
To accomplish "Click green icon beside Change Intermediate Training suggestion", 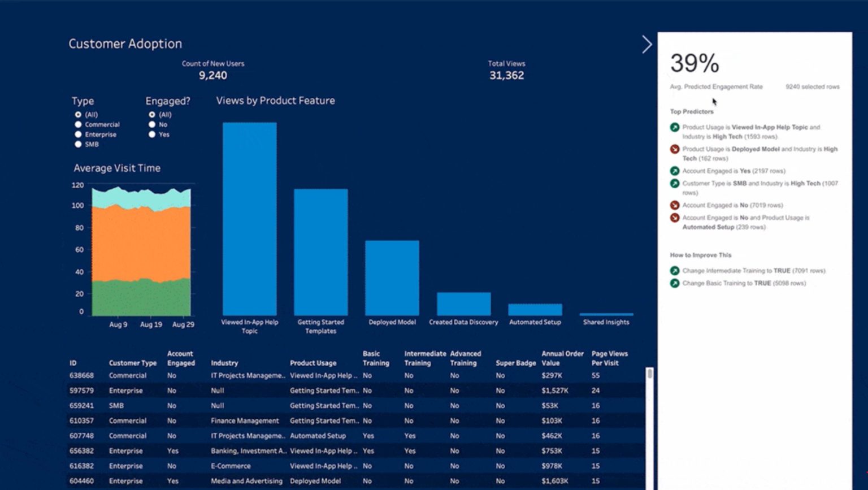I will click(674, 271).
